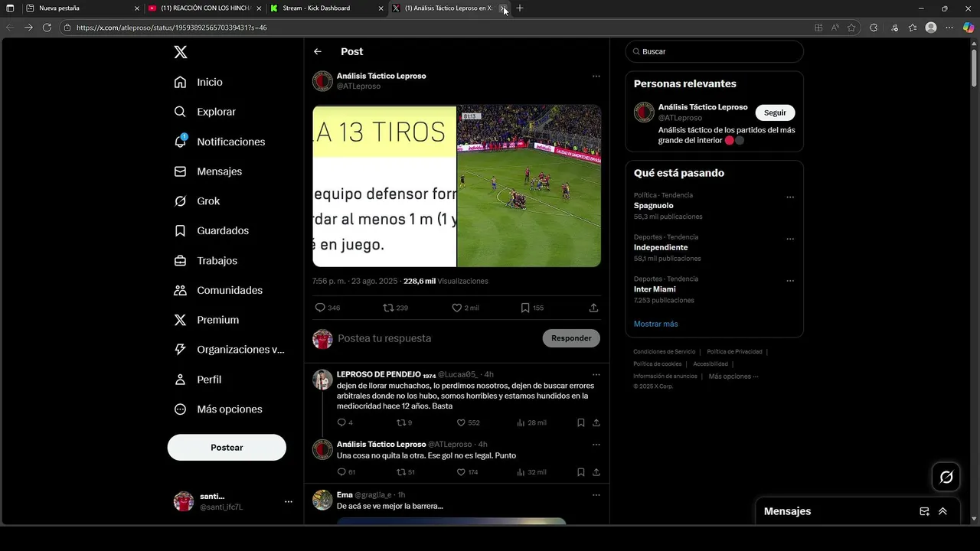Viewport: 980px width, 551px height.
Task: Open a new browser tab
Action: (x=520, y=8)
